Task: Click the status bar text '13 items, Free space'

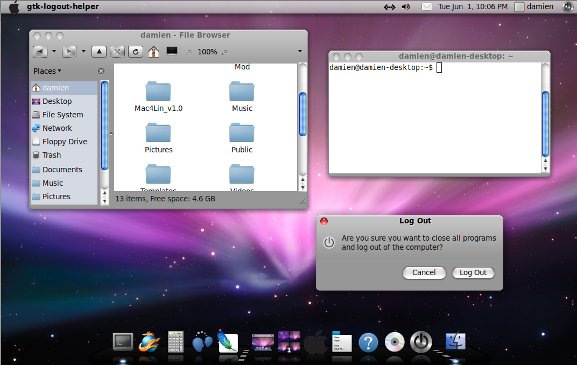Action: pyautogui.click(x=165, y=199)
